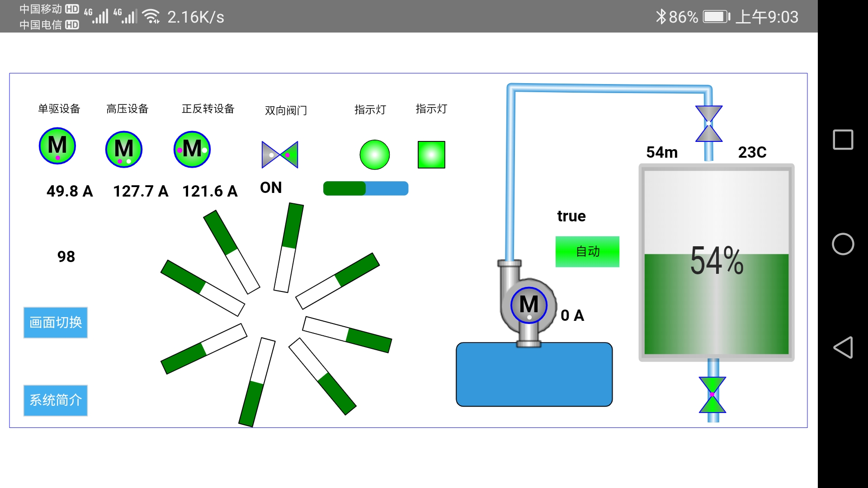Click the pump motor M icon
The width and height of the screenshot is (868, 488).
pos(528,305)
